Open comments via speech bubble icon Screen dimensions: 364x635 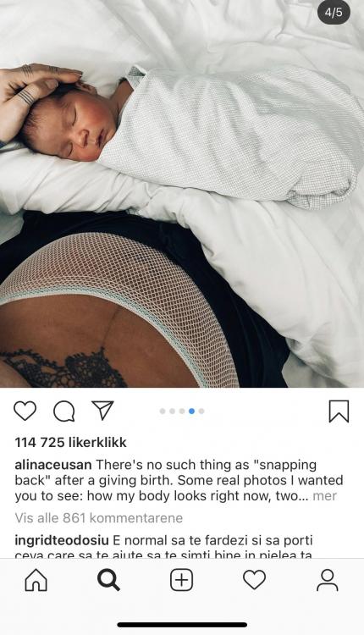tap(64, 411)
